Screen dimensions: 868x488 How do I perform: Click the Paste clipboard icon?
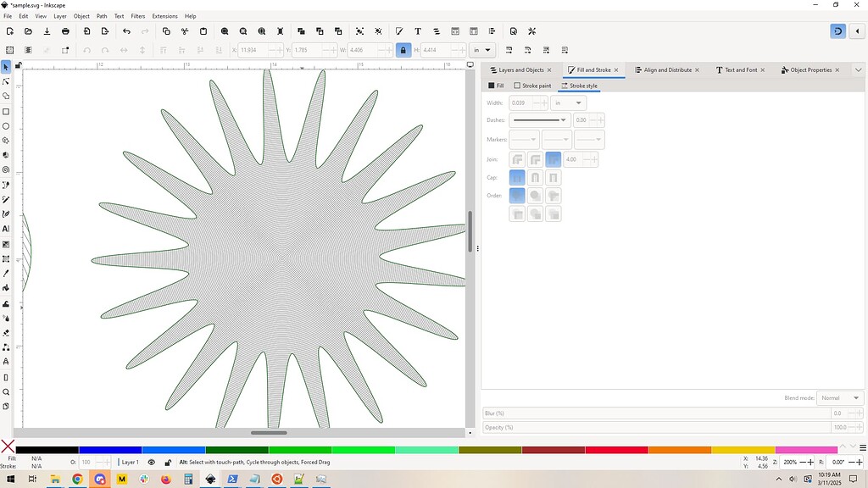point(203,31)
